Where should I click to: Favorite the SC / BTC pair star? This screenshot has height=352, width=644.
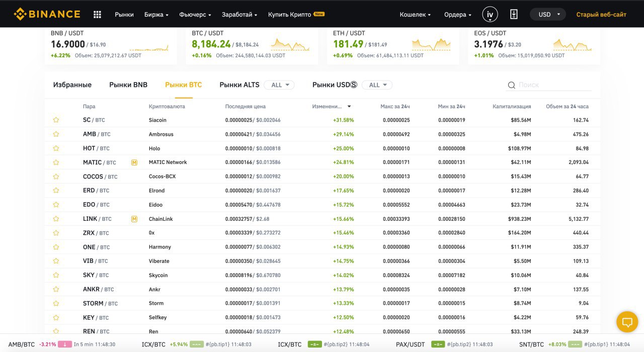56,120
